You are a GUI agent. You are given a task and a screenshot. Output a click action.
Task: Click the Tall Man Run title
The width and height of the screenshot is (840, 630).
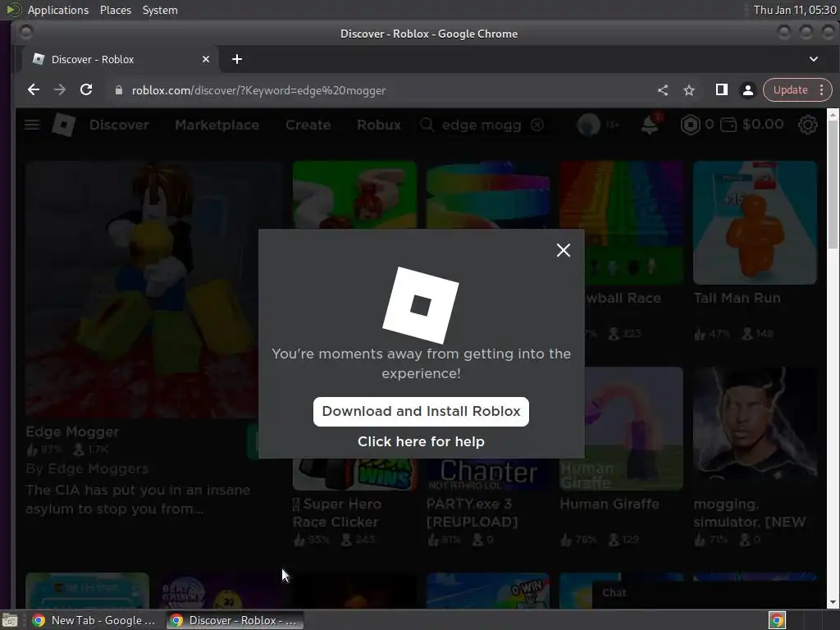tap(737, 298)
